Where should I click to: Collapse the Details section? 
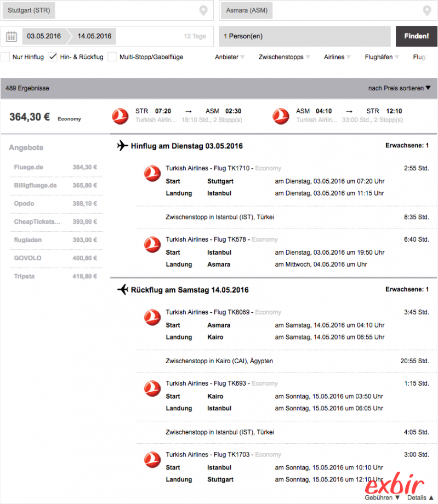click(x=420, y=497)
